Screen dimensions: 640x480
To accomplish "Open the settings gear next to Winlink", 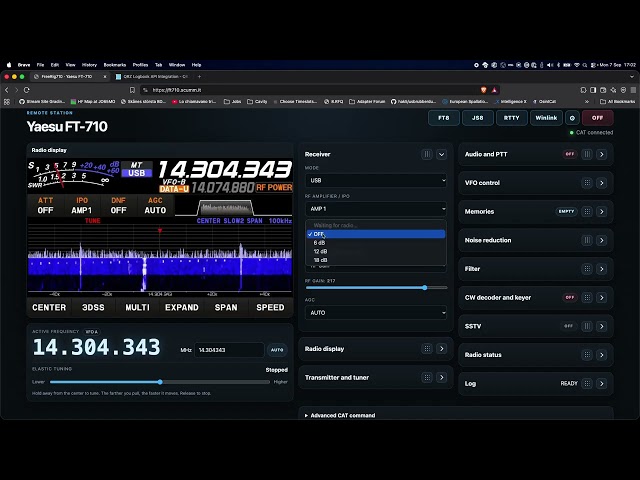I will pyautogui.click(x=572, y=118).
